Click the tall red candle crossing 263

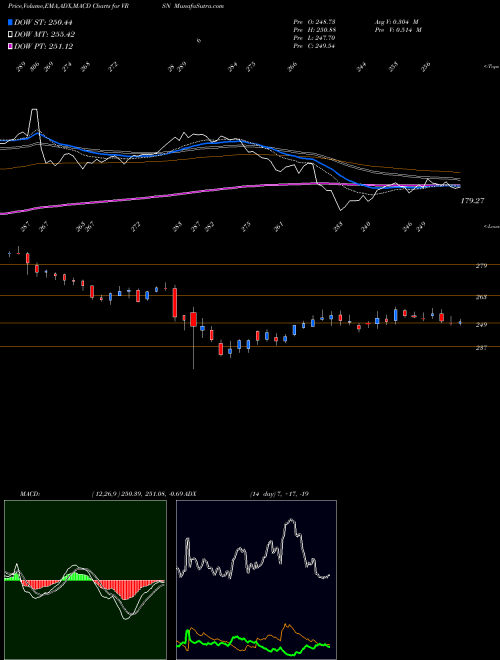click(175, 302)
